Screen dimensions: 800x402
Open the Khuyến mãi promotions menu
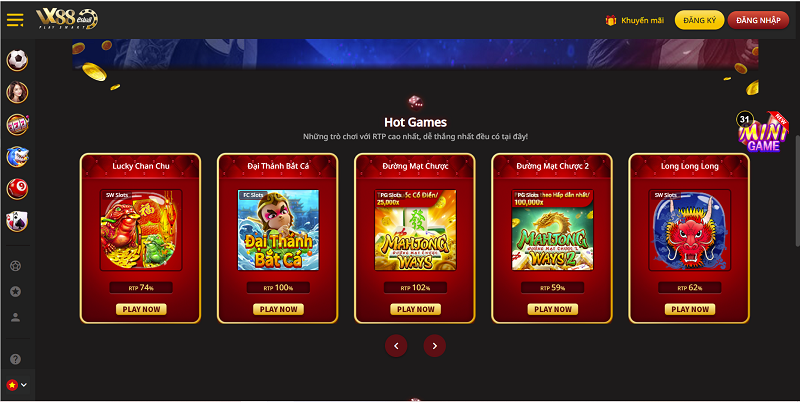(635, 20)
